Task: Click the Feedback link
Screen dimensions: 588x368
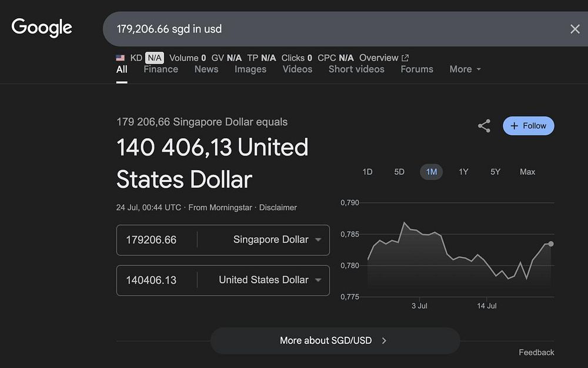Action: tap(536, 353)
